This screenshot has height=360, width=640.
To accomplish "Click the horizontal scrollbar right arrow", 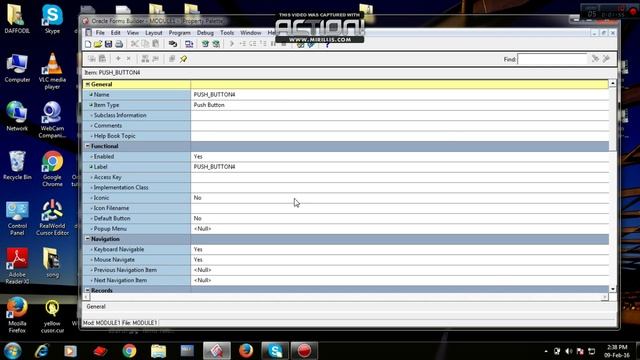I will coord(604,297).
